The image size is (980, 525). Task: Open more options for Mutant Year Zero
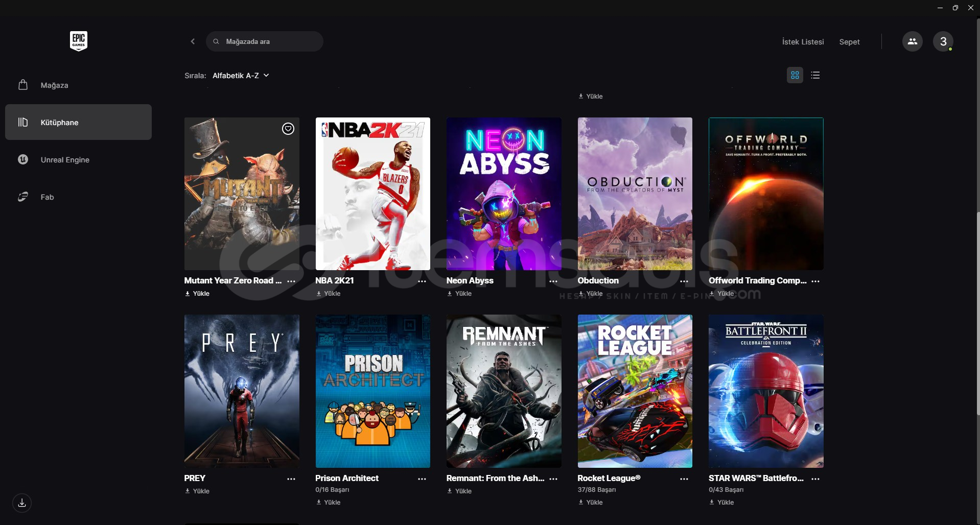291,281
